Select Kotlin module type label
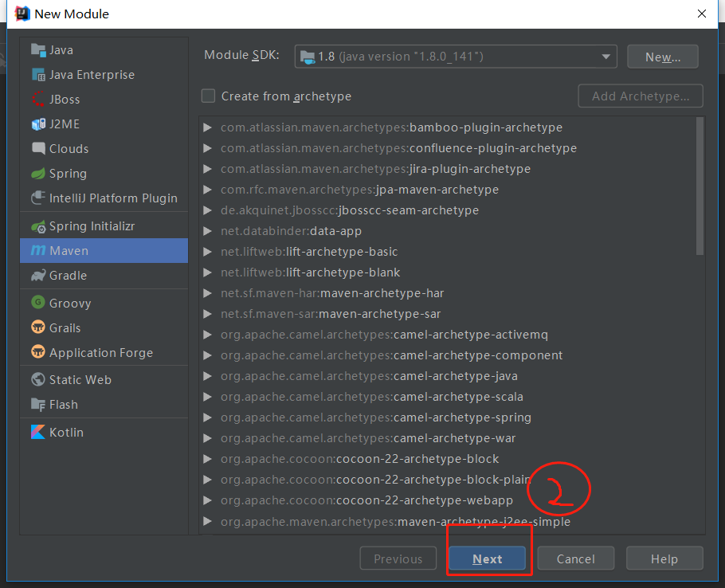The height and width of the screenshot is (588, 725). (67, 432)
